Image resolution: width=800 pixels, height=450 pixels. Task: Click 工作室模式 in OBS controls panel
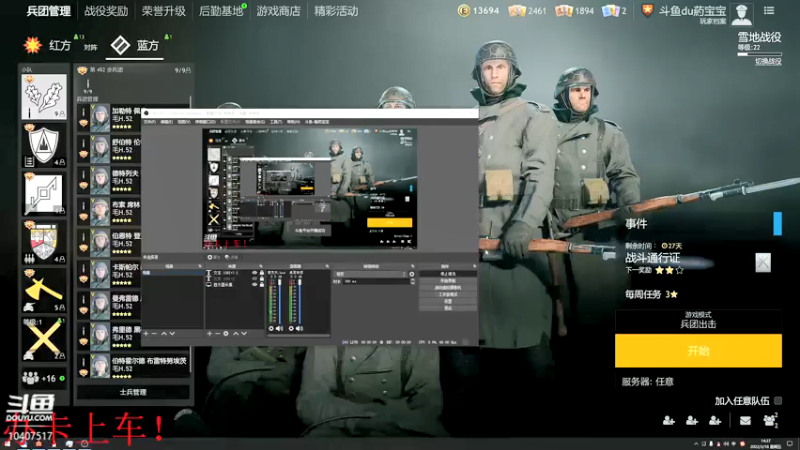pyautogui.click(x=448, y=294)
